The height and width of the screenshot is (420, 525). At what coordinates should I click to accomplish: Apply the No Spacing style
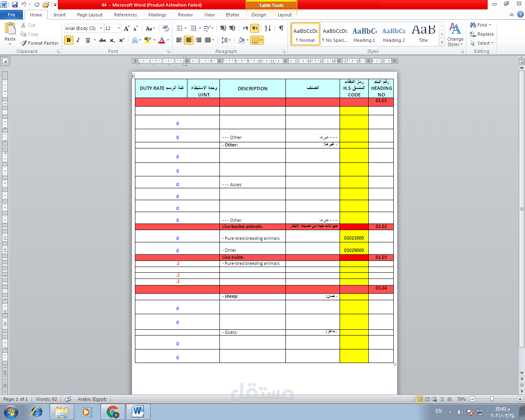pos(335,34)
